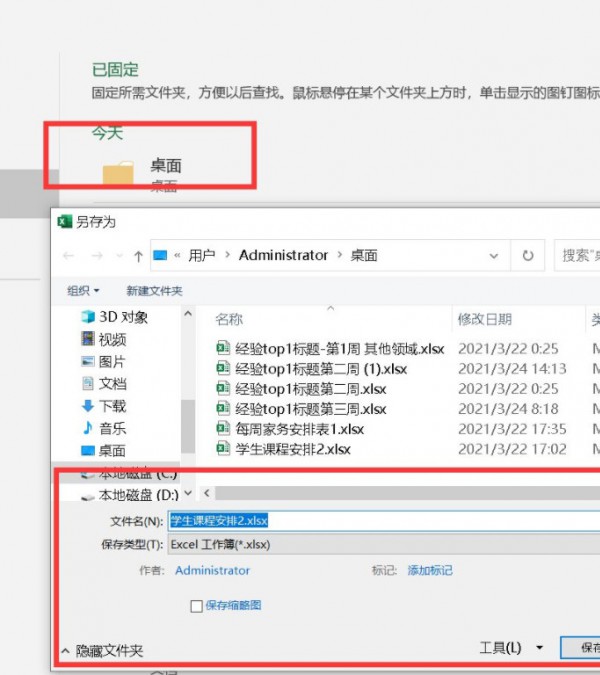Click the 文件名 input field

384,520
